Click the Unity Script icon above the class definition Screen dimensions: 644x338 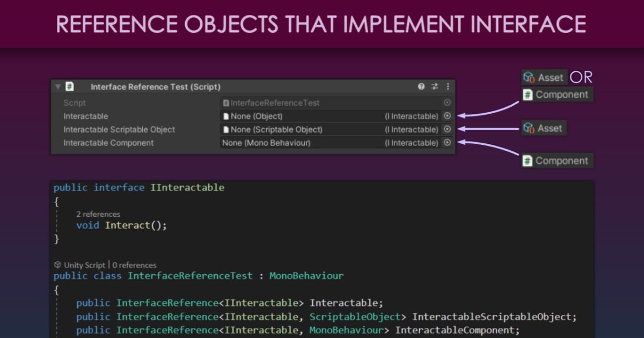pos(57,264)
